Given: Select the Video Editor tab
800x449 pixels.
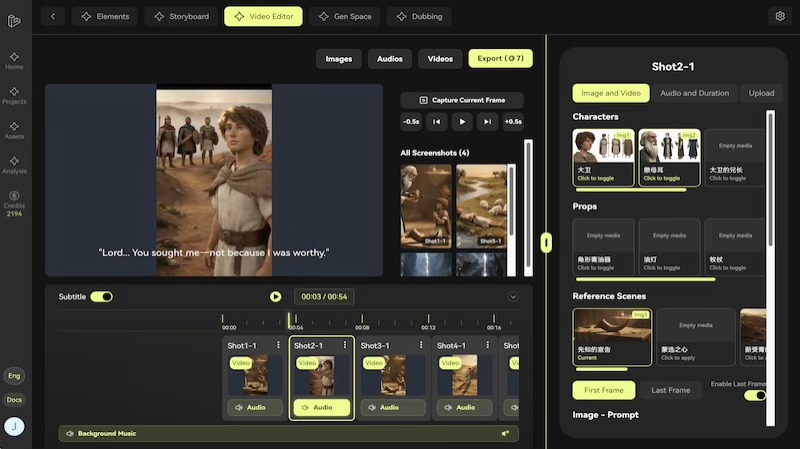Looking at the screenshot, I should point(263,16).
